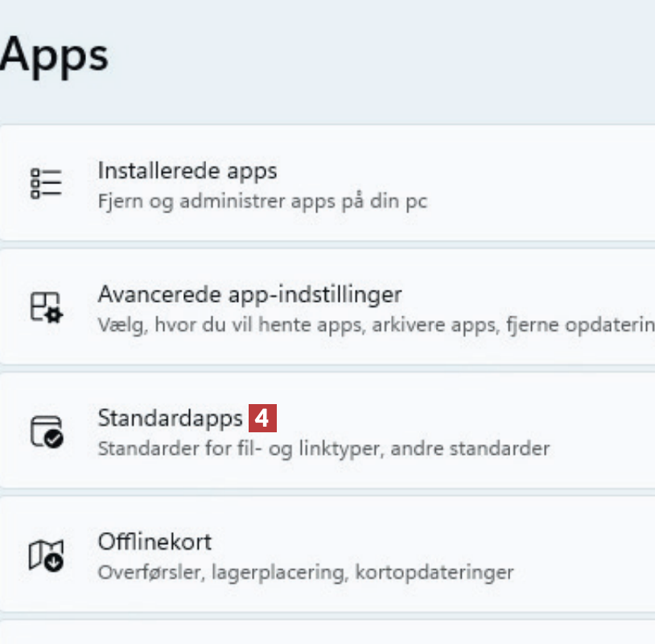655x644 pixels.
Task: Click the partially visible card below Offlinekort
Action: pyautogui.click(x=322, y=633)
